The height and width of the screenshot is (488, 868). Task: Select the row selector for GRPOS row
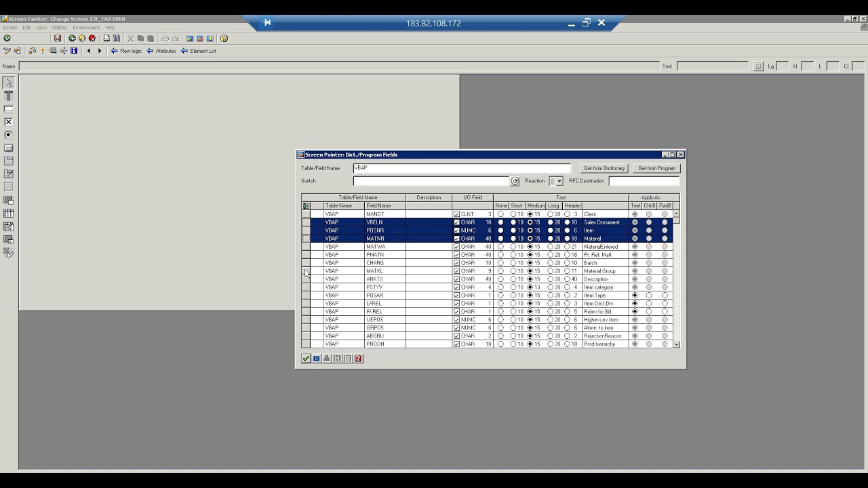pos(306,328)
